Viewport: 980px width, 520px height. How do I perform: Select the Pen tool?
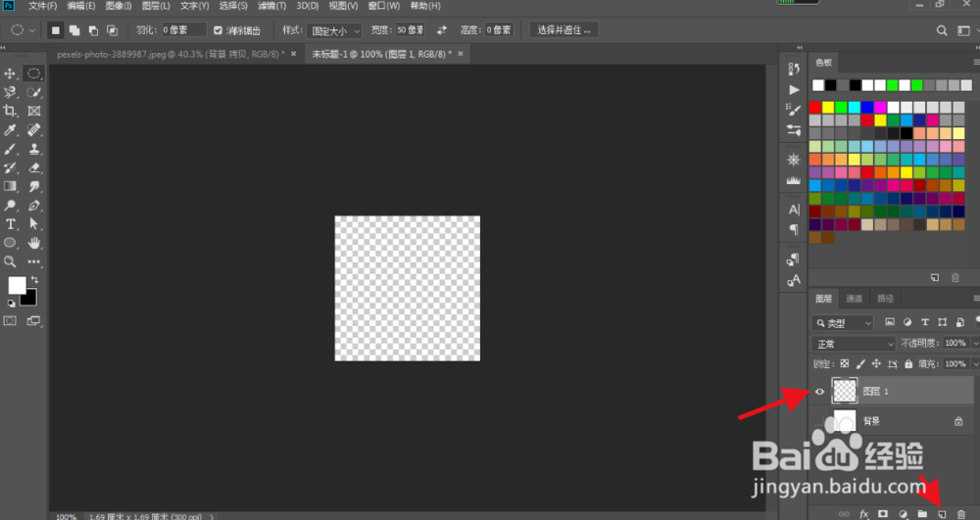click(x=33, y=205)
